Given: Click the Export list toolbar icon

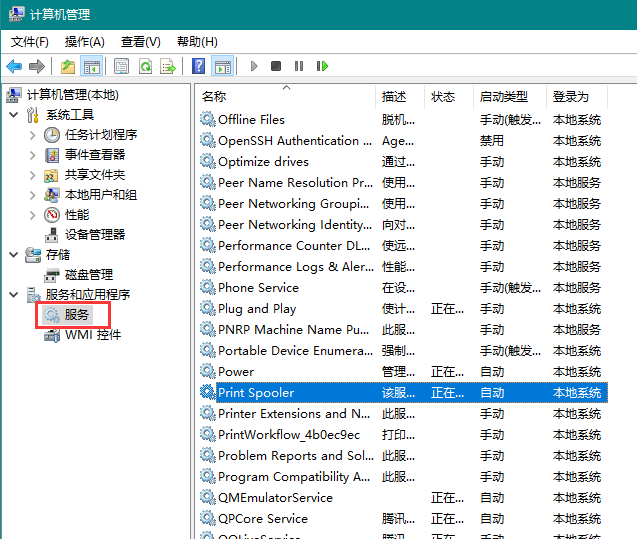Looking at the screenshot, I should pyautogui.click(x=168, y=66).
